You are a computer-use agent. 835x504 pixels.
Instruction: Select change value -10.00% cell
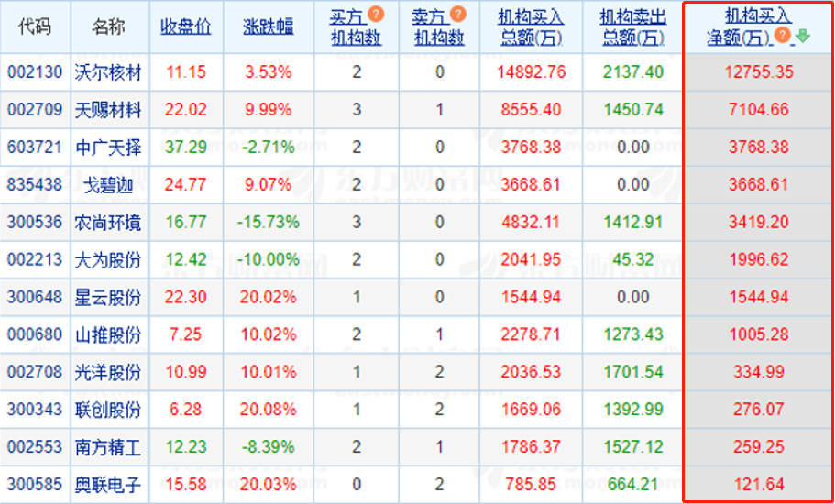tap(269, 259)
